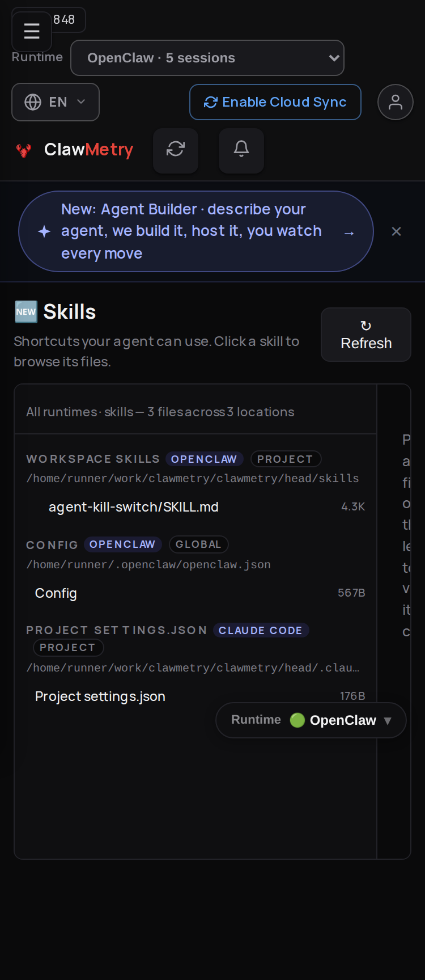Screen dimensions: 425x980
Task: Dismiss the Agent Builder banner
Action: pos(397,231)
